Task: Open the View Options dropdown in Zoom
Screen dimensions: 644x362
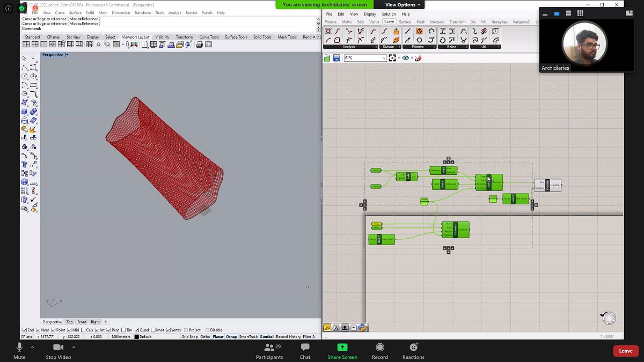Action: [x=401, y=4]
